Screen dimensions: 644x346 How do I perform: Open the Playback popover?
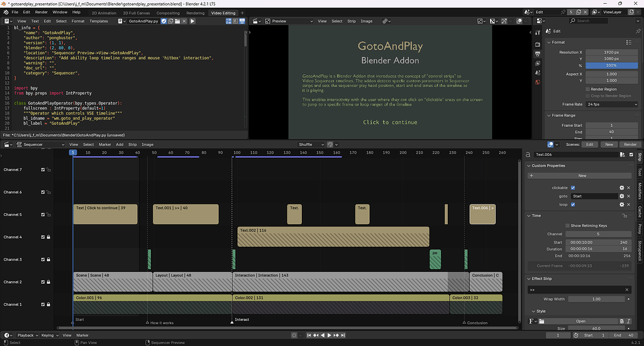tap(28, 335)
